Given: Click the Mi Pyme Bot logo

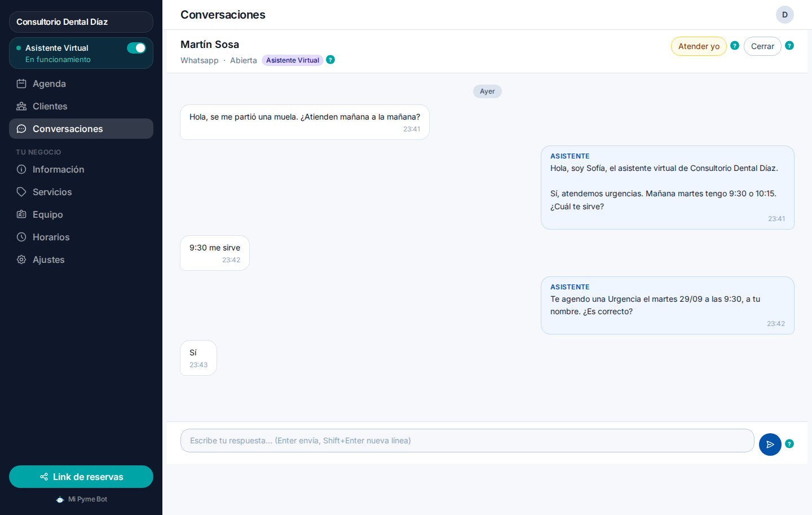Looking at the screenshot, I should click(x=60, y=499).
